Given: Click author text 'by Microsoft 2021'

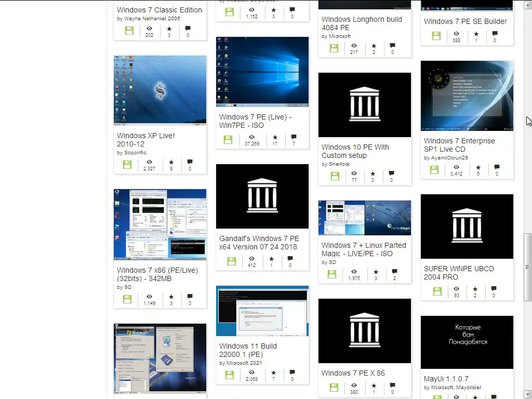Looking at the screenshot, I should (x=241, y=363).
